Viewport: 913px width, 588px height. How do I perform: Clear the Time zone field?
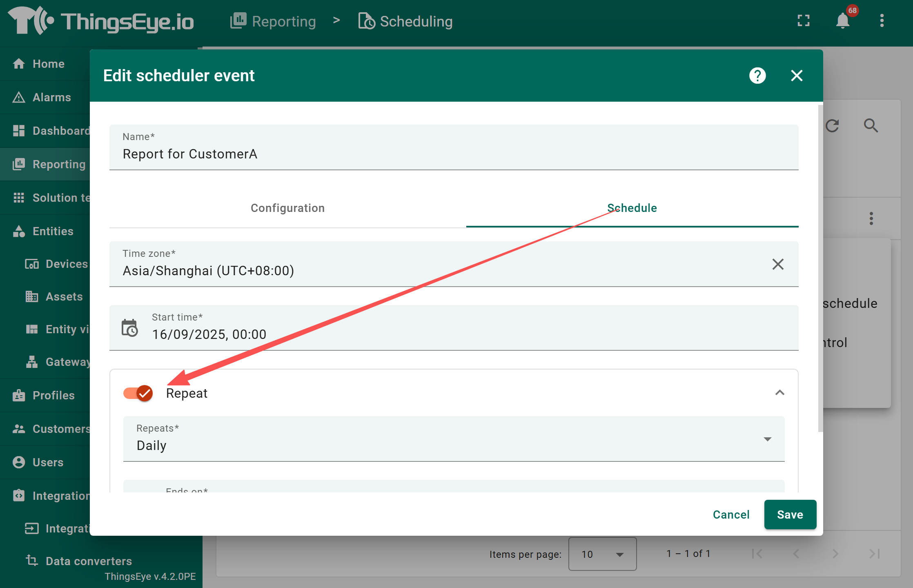pyautogui.click(x=778, y=264)
